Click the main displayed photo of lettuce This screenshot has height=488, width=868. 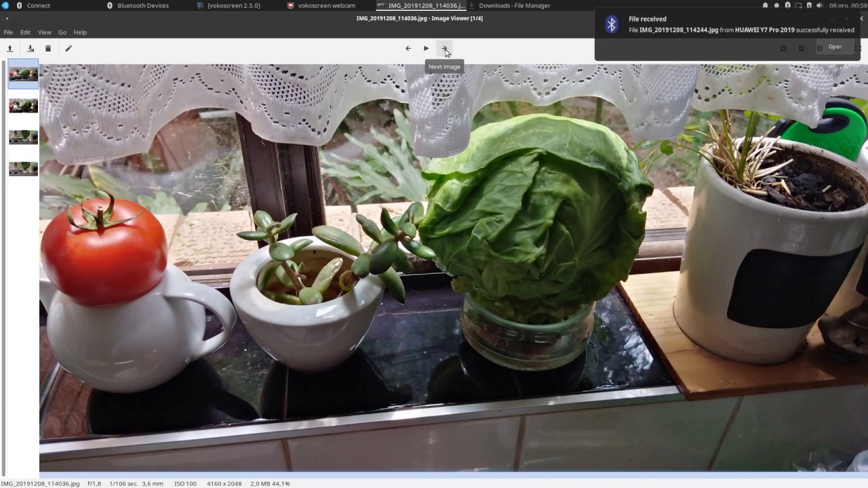(x=454, y=268)
